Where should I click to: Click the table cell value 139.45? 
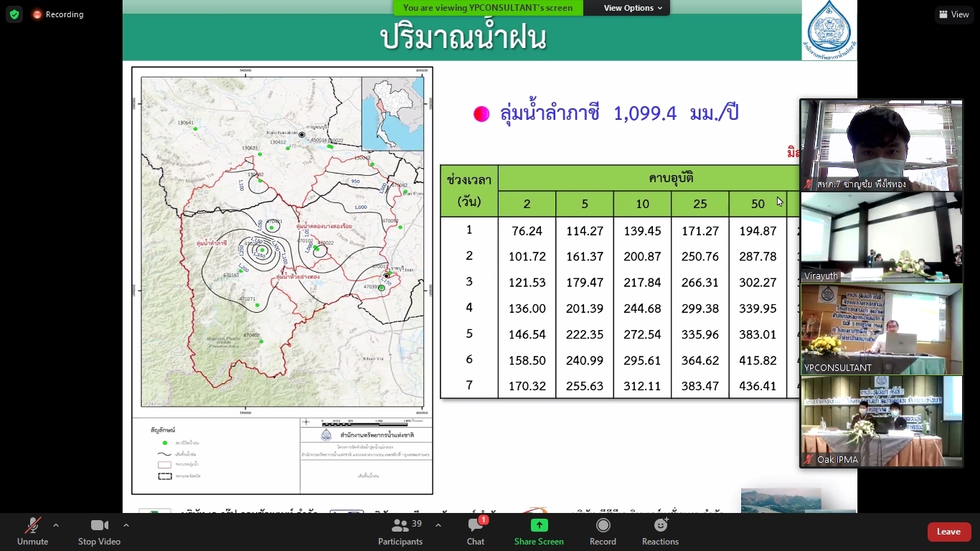642,231
